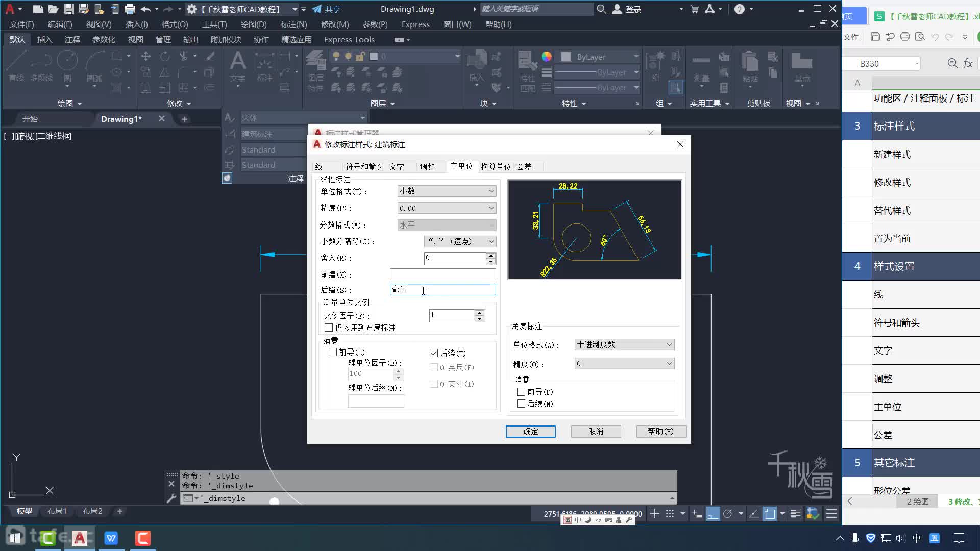Enable 前导(L) zero suppression checkbox

tap(333, 352)
